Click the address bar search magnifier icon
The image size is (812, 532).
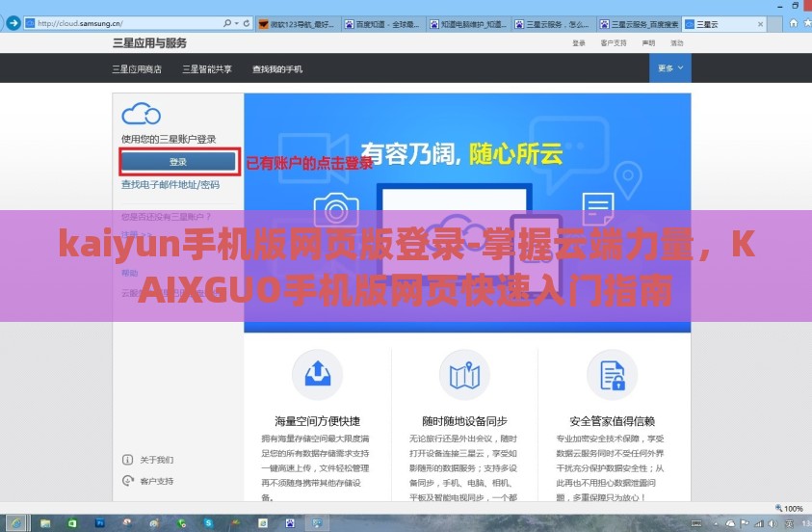click(226, 23)
